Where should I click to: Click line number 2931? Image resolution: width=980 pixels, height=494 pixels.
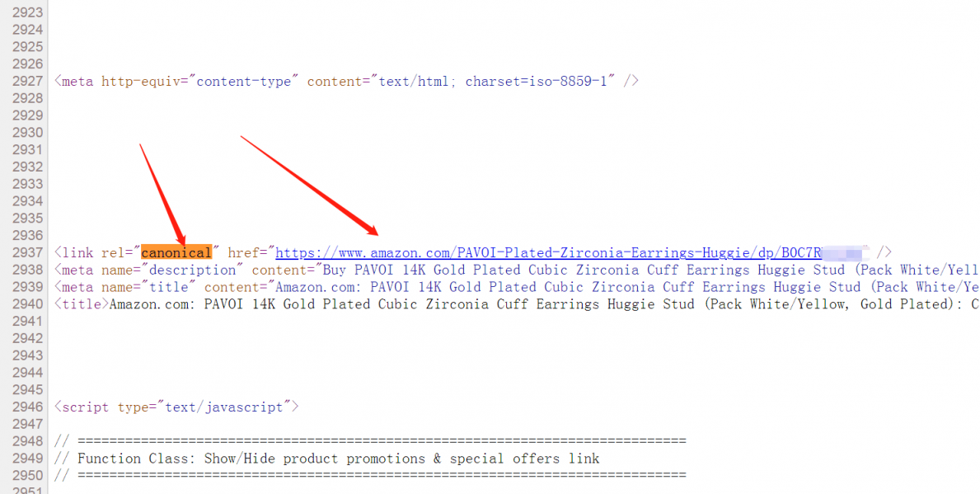click(x=27, y=150)
